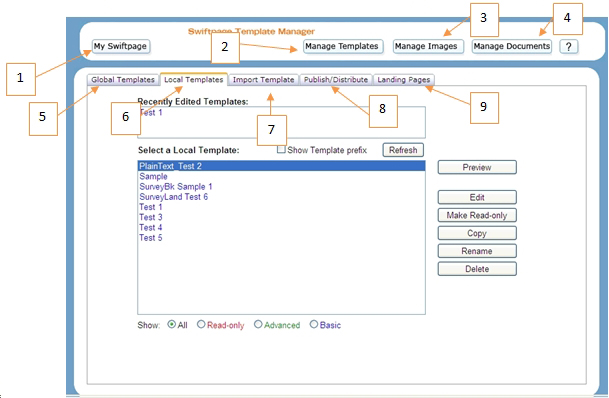Viewport: 609px width, 398px height.
Task: Open the Import Template tab
Action: (x=263, y=80)
